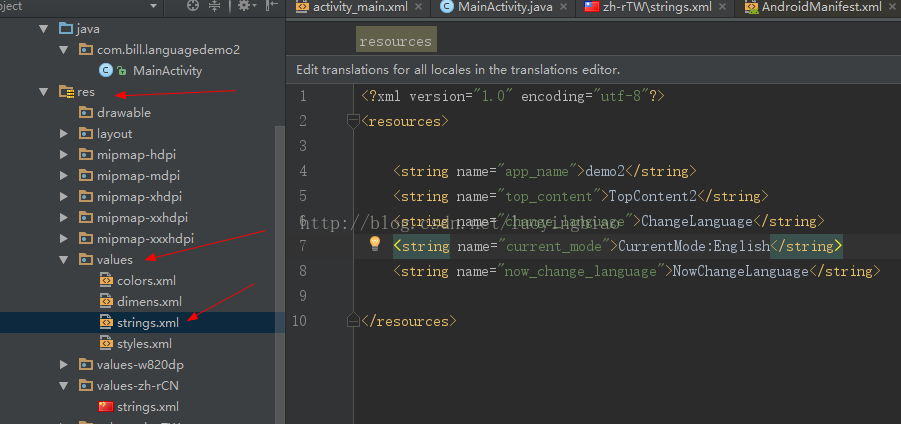901x424 pixels.
Task: Click the package icon of com.bill.languagedemo2
Action: pyautogui.click(x=86, y=50)
